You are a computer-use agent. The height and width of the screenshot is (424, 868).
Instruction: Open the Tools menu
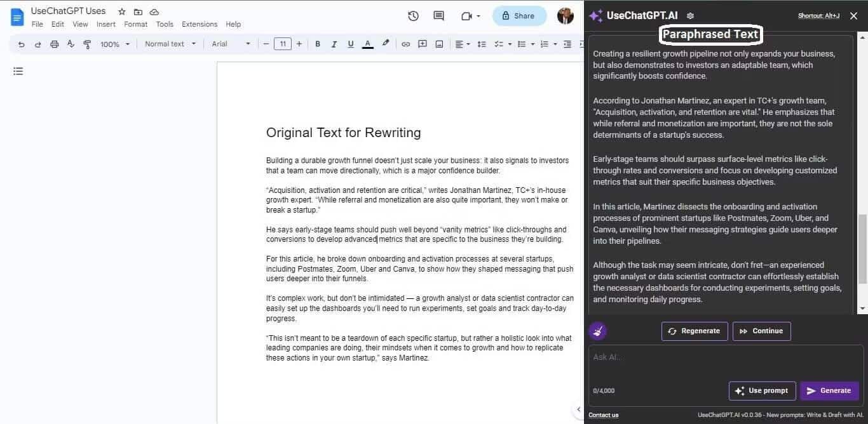coord(165,24)
